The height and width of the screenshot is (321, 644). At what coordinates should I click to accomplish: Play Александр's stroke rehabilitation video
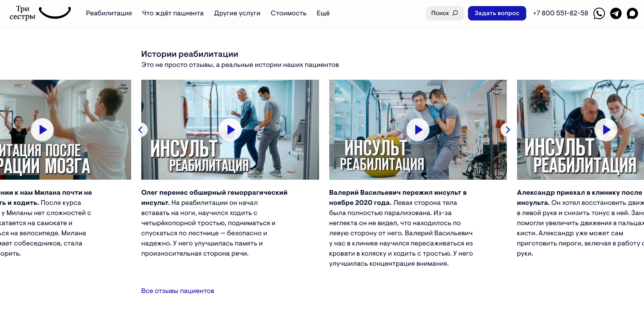point(606,130)
